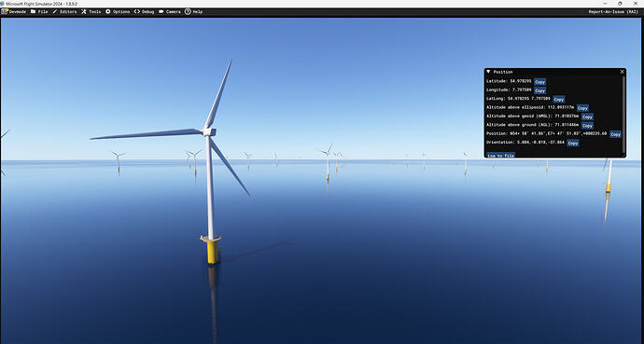The height and width of the screenshot is (344, 644).
Task: Open the Help menu
Action: pos(193,12)
